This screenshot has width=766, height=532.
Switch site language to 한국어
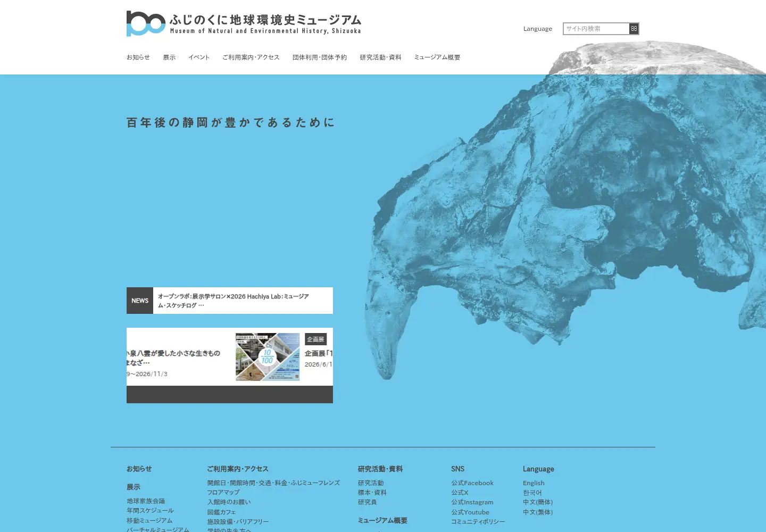click(x=532, y=492)
